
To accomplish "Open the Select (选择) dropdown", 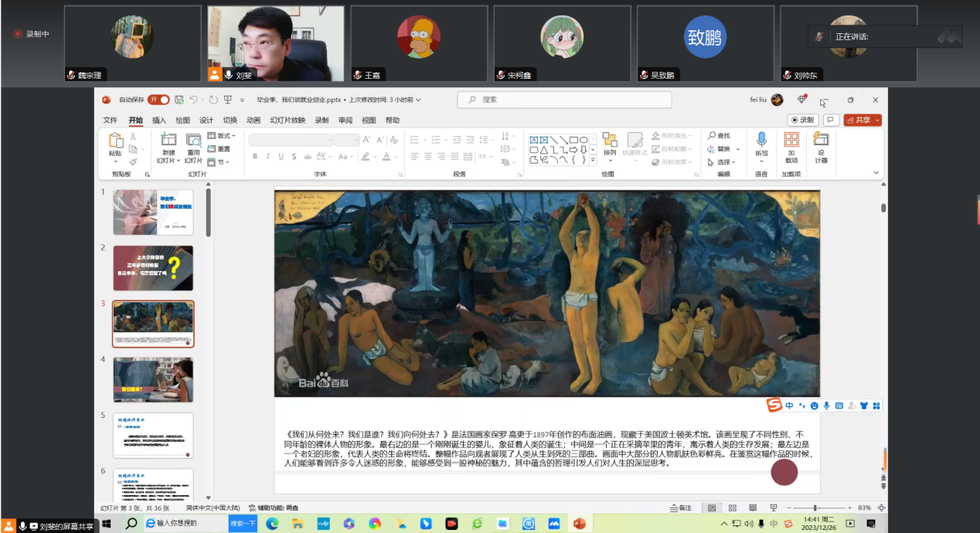I will (x=723, y=162).
